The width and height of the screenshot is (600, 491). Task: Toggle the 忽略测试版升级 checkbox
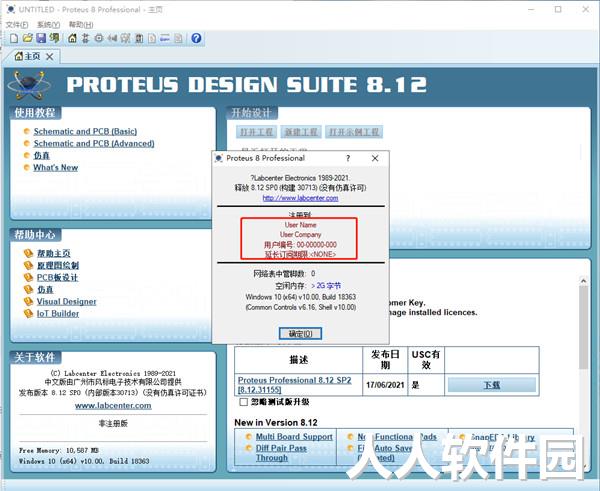click(x=243, y=402)
